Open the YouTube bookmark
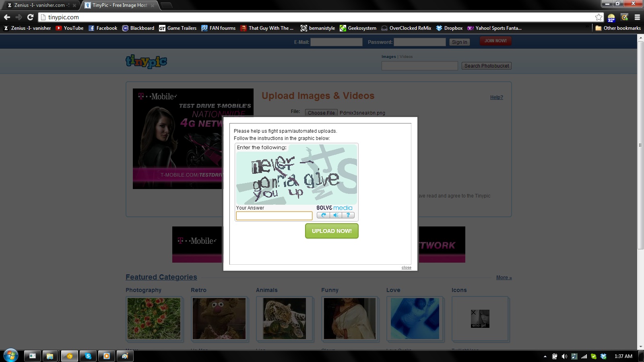 click(x=70, y=28)
